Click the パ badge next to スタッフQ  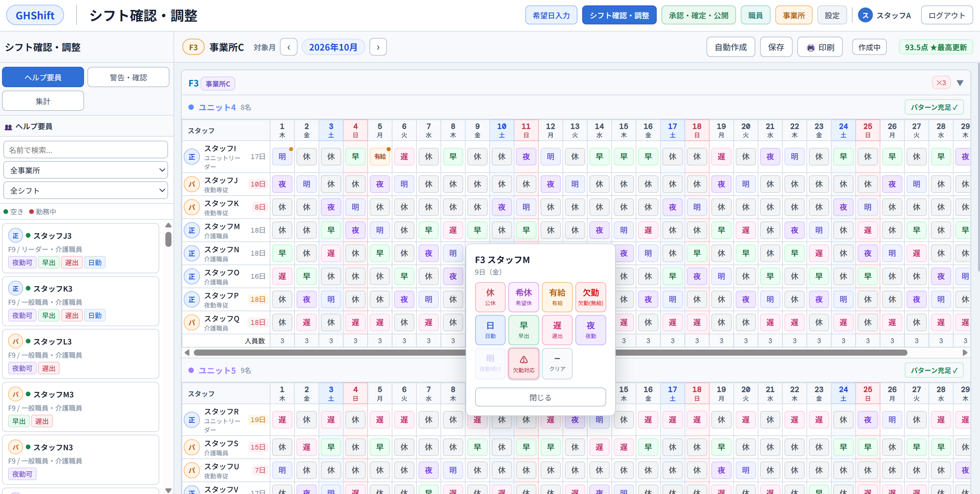pyautogui.click(x=192, y=322)
